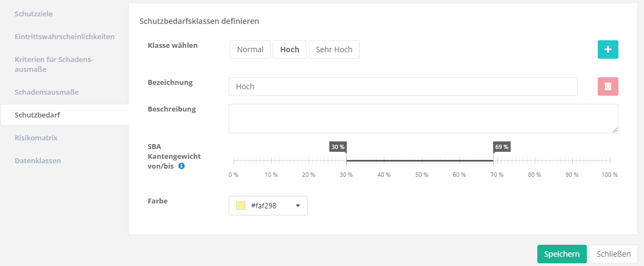Image resolution: width=644 pixels, height=266 pixels.
Task: Click the plus icon to add class
Action: coord(608,50)
